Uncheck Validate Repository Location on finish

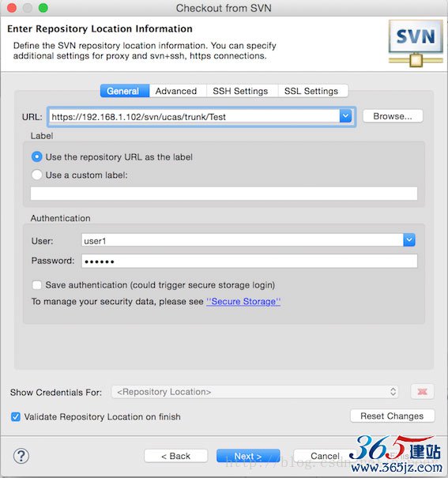pos(16,416)
